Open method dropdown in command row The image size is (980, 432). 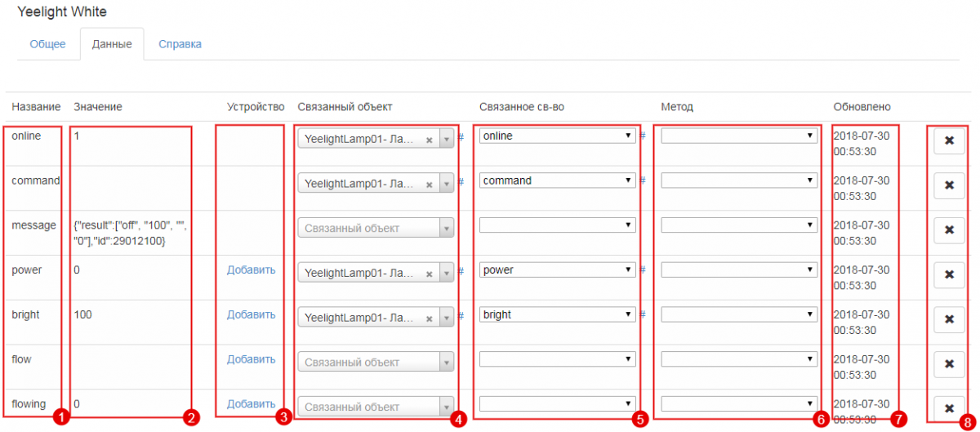(x=739, y=180)
